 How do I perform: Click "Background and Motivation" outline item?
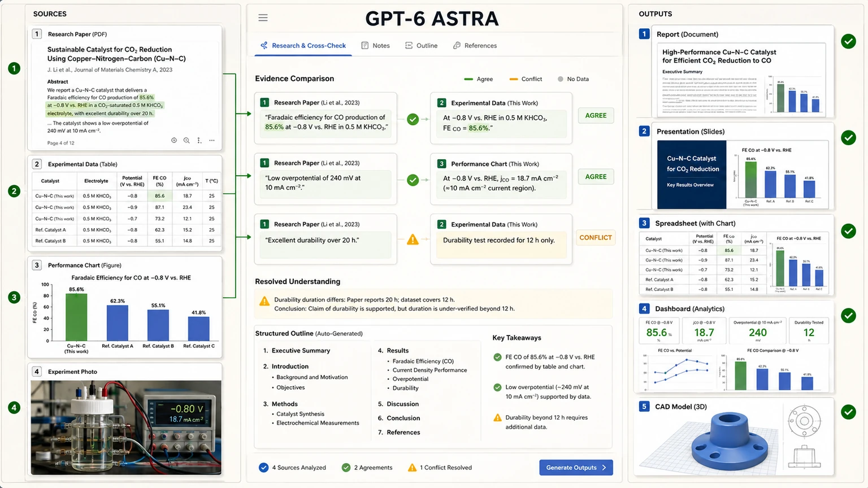coord(312,377)
